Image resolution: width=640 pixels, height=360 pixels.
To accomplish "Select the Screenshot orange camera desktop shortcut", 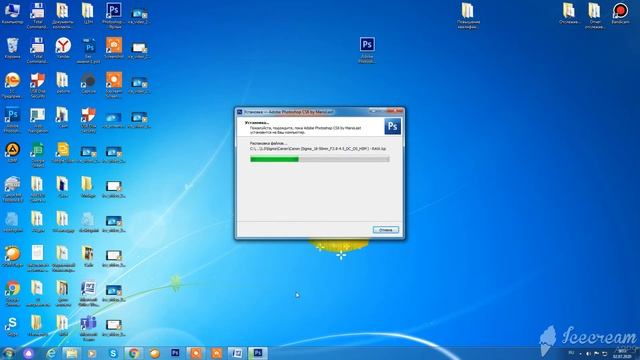I will click(x=114, y=48).
